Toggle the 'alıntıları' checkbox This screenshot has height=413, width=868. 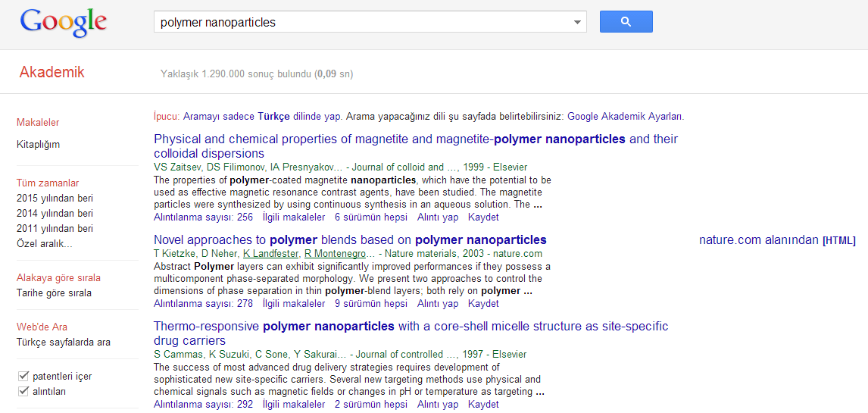23,391
